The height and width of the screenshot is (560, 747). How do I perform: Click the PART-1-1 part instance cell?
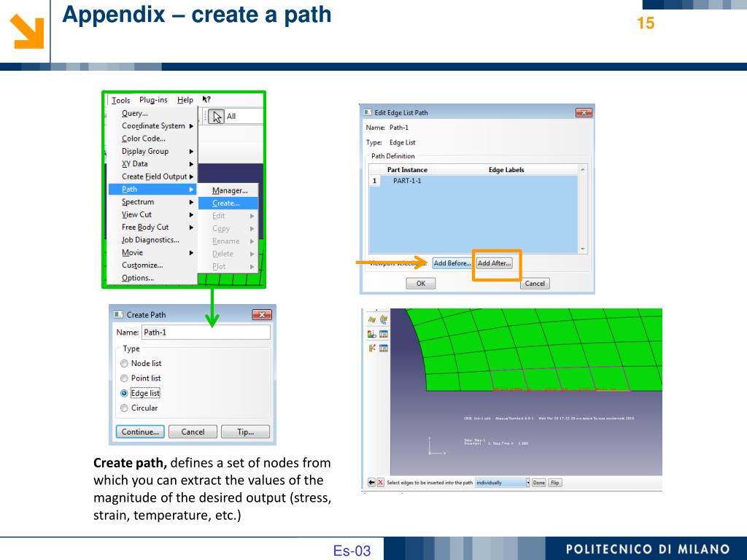click(407, 181)
